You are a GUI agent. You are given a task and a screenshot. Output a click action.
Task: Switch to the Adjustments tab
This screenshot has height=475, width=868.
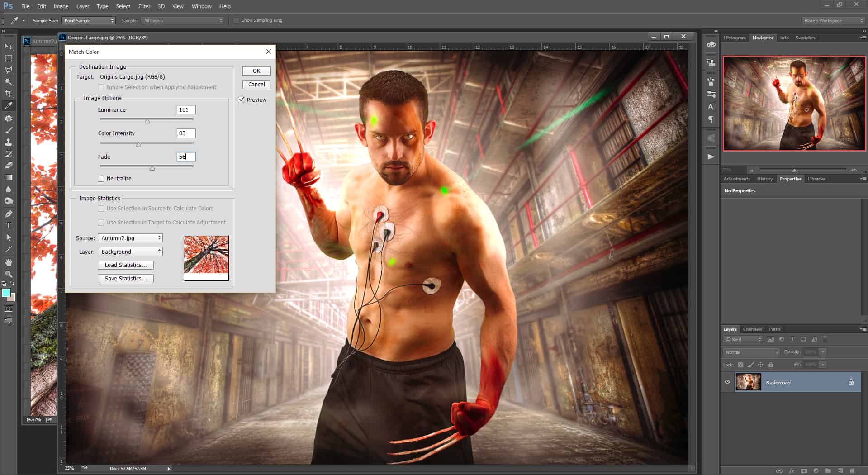pos(736,179)
